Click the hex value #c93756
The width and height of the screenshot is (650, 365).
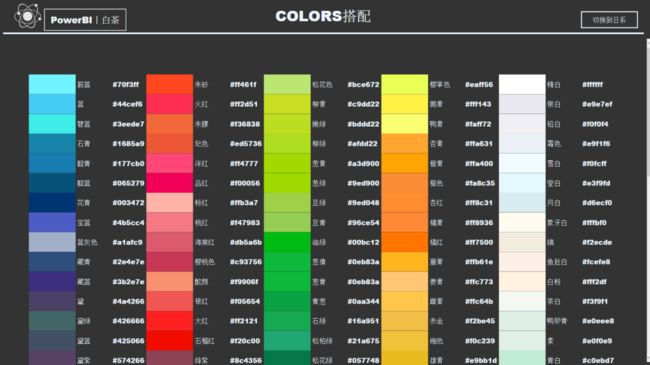coord(246,262)
